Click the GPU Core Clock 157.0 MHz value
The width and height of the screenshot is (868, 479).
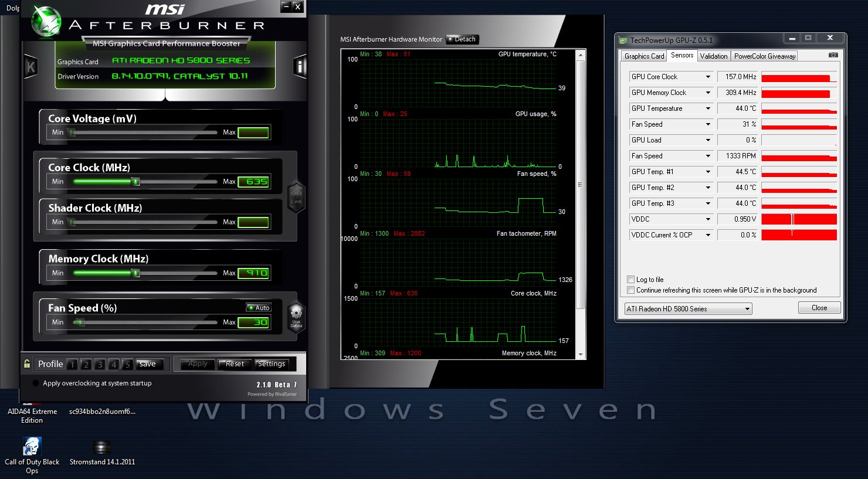[x=737, y=77]
